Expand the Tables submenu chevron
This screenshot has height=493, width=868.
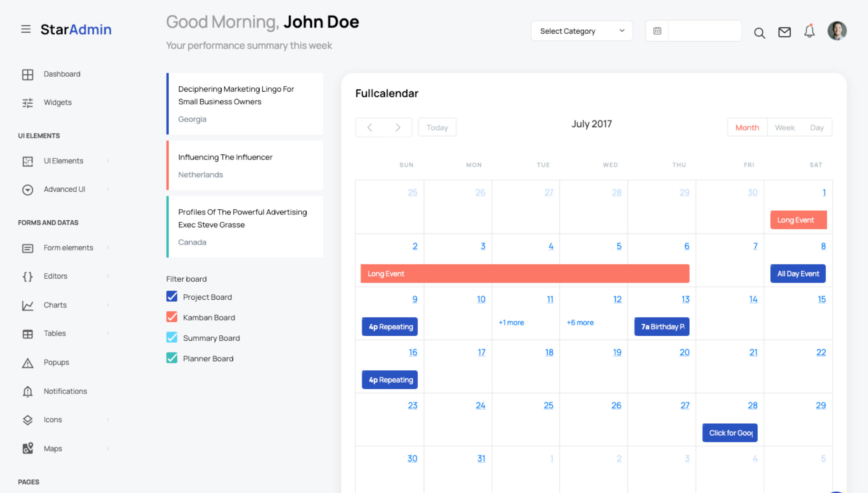click(x=108, y=333)
